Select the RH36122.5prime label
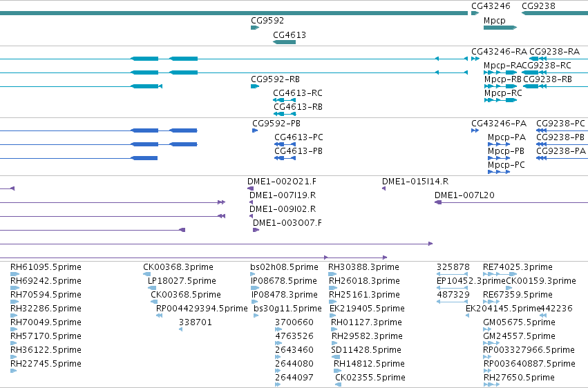The image size is (588, 388). 46,350
